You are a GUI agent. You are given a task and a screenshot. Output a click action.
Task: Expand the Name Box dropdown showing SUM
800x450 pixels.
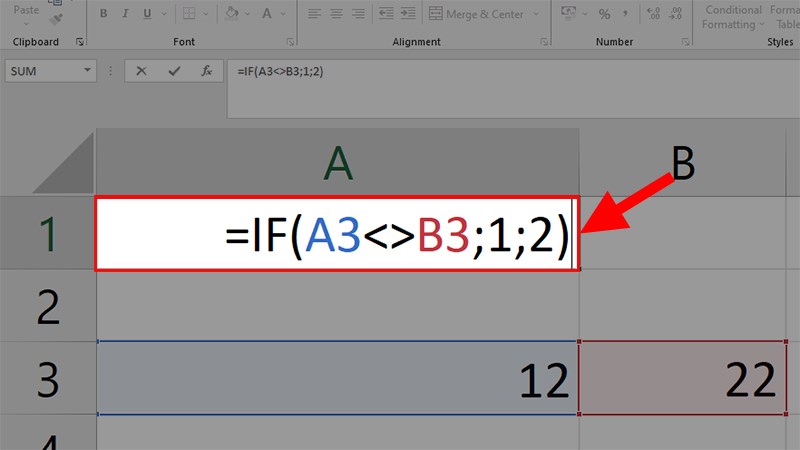(x=87, y=71)
